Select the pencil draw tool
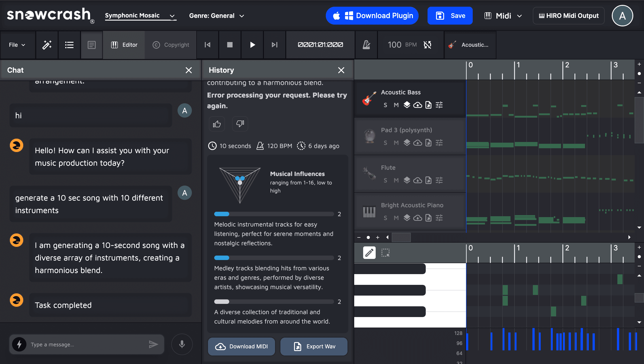The image size is (644, 364). 369,253
